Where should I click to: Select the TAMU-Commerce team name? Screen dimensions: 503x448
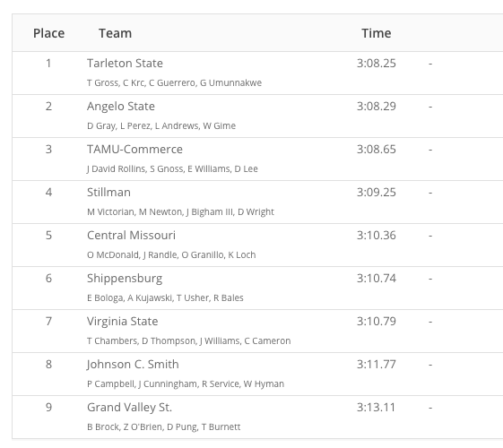click(x=134, y=149)
